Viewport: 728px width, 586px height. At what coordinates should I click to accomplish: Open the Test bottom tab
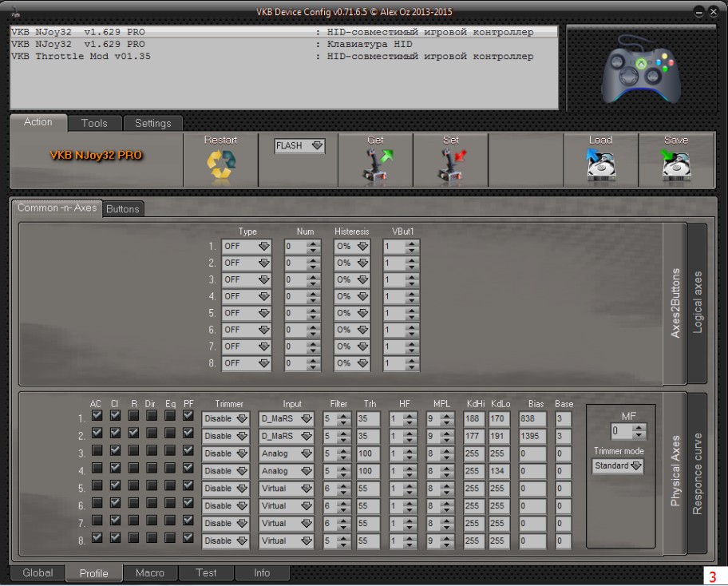coord(206,573)
